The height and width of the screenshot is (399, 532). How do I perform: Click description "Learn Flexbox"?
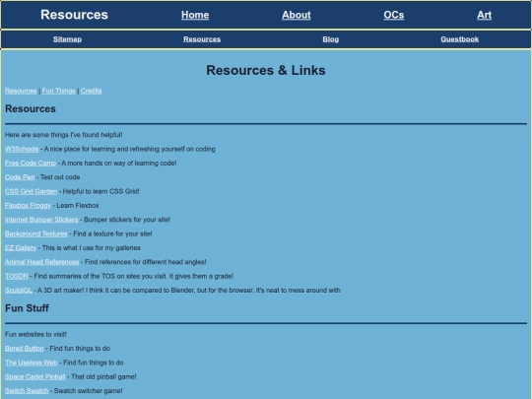tap(78, 206)
